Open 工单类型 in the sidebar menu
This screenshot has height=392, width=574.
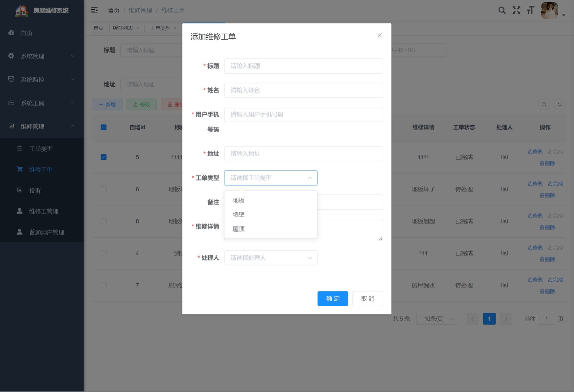[x=41, y=149]
